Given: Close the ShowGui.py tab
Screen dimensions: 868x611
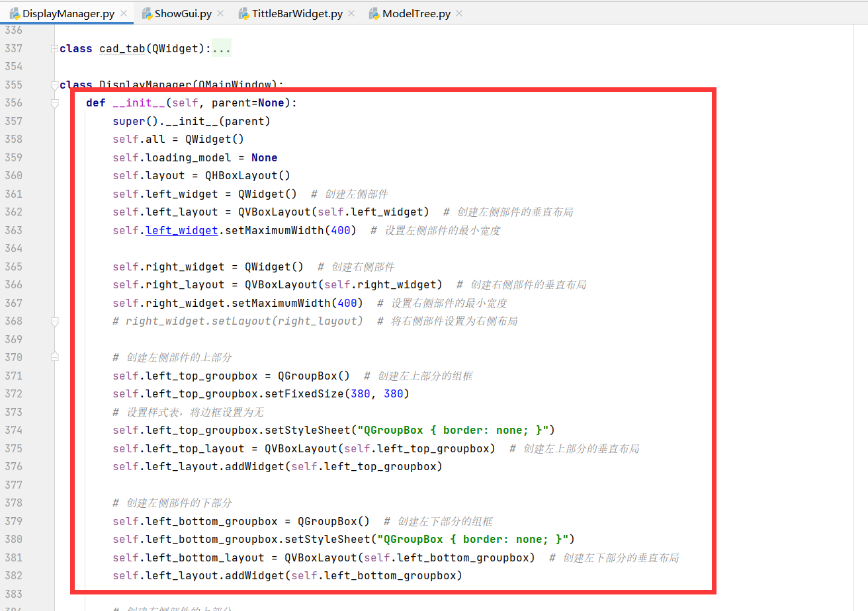Looking at the screenshot, I should point(220,14).
